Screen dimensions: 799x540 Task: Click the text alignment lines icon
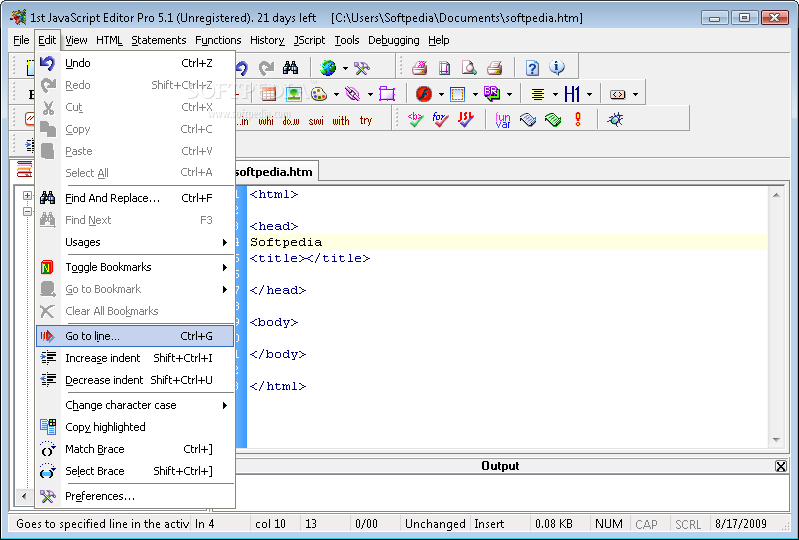(538, 94)
